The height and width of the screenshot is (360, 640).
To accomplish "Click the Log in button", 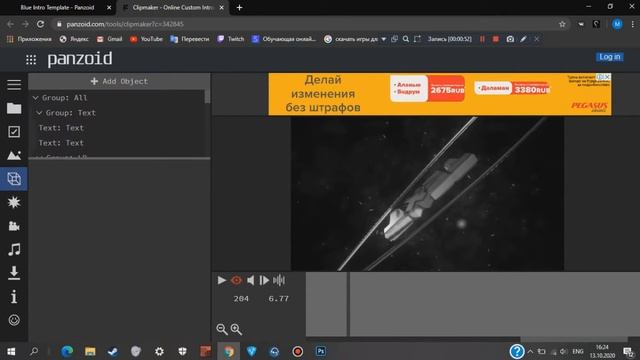I will coord(610,57).
